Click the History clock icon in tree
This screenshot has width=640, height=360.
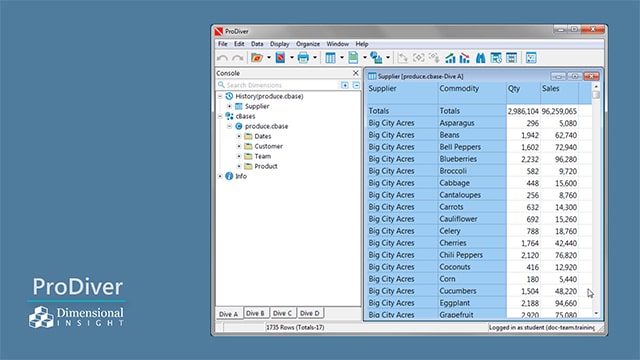pos(229,96)
